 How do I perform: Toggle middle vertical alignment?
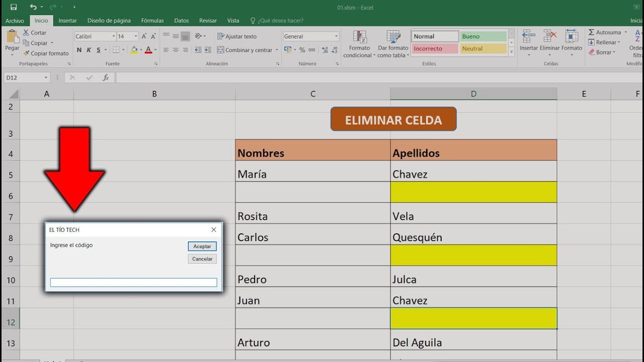(176, 36)
